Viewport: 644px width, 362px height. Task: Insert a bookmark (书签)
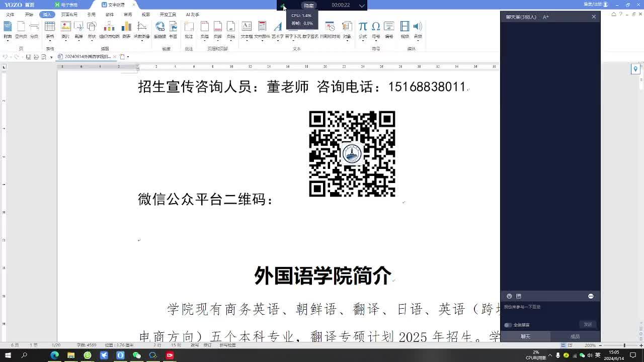pos(173,29)
